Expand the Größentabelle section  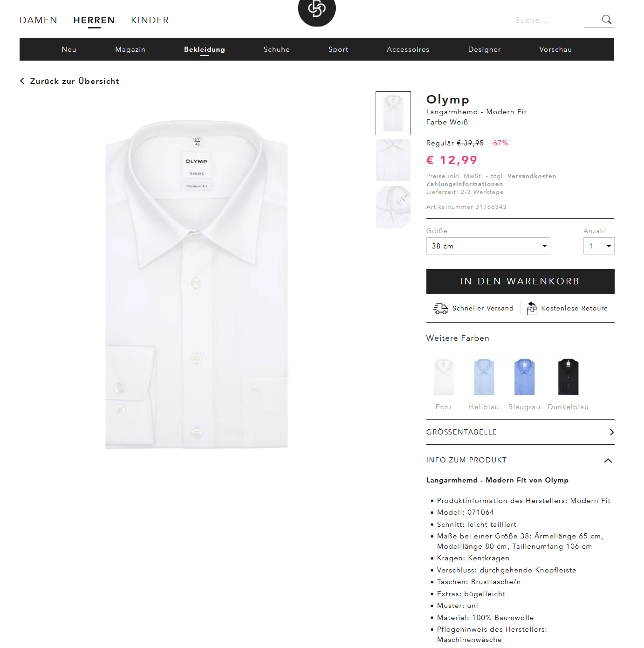(x=520, y=432)
